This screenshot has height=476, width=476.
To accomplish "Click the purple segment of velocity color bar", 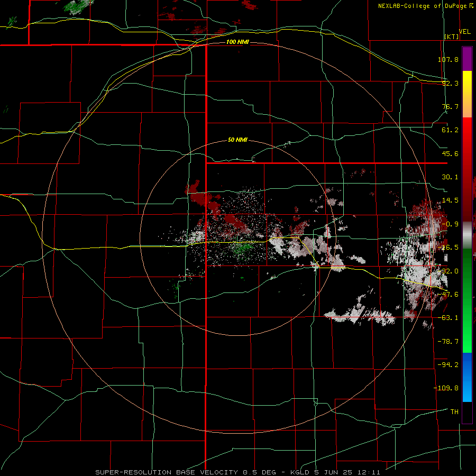I will [x=467, y=59].
